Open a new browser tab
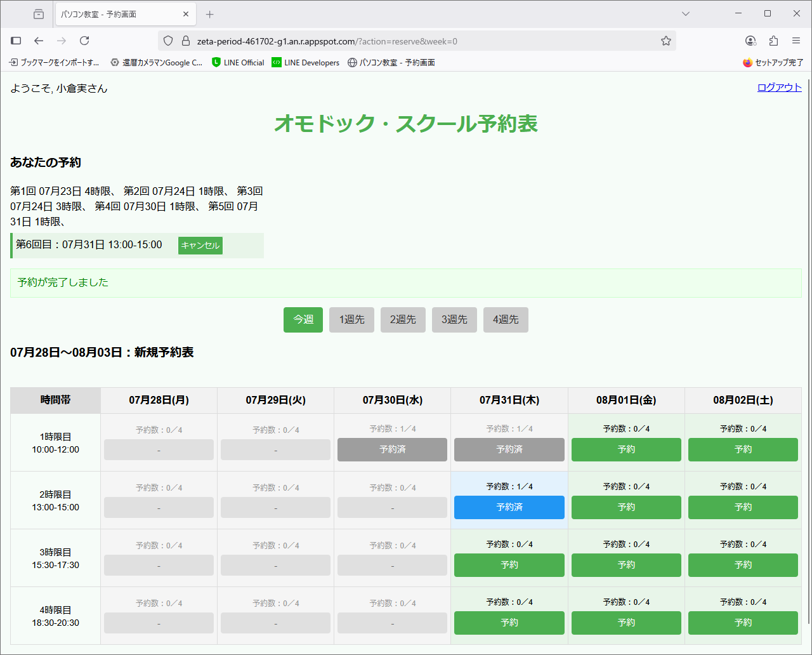This screenshot has height=655, width=812. 209,13
